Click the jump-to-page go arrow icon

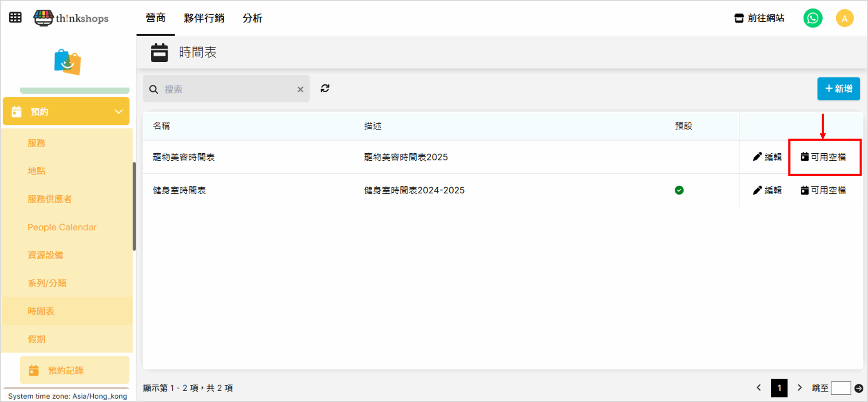tap(859, 388)
